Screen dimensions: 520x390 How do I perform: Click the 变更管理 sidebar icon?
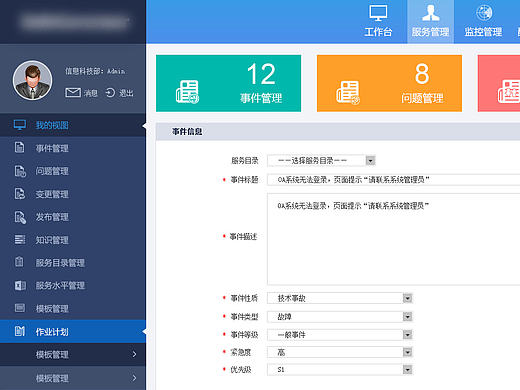click(x=20, y=194)
